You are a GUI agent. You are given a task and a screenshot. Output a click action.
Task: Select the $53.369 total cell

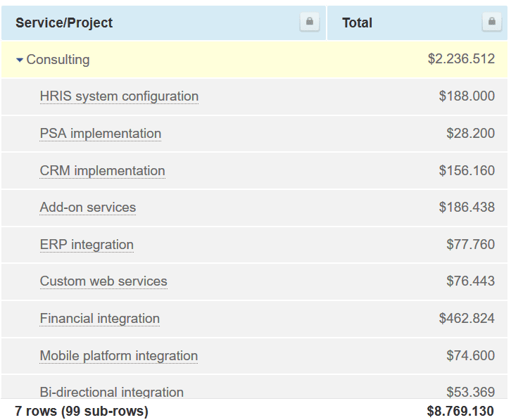click(471, 392)
